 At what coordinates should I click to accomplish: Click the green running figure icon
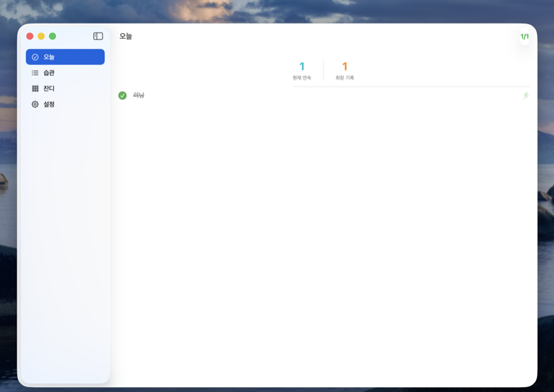[526, 96]
